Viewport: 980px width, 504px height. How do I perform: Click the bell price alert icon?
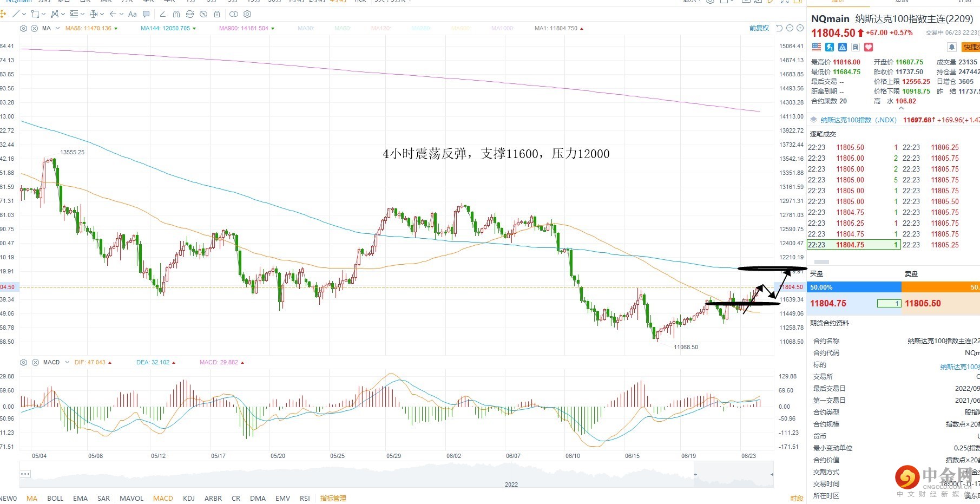tap(952, 47)
